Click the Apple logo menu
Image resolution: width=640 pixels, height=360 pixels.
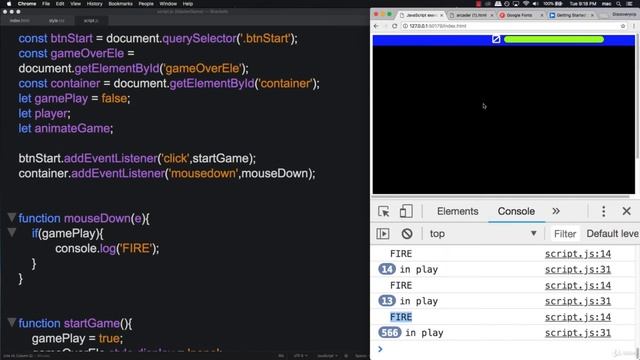coord(9,4)
